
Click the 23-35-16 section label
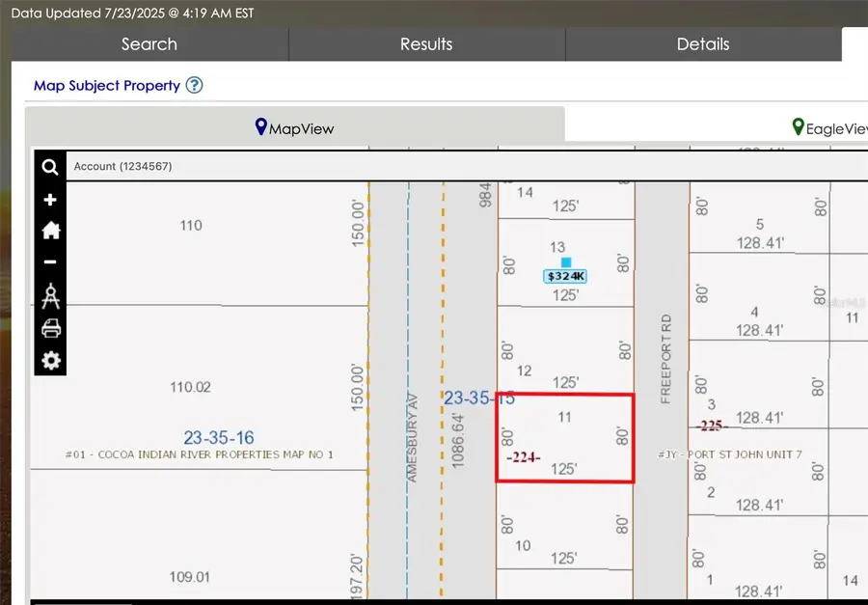pos(218,437)
